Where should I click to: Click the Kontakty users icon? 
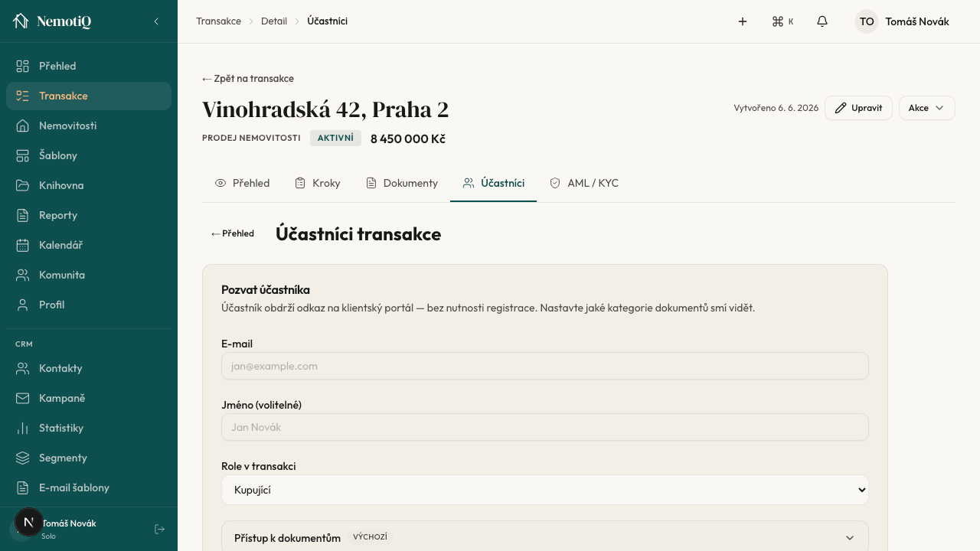point(23,368)
